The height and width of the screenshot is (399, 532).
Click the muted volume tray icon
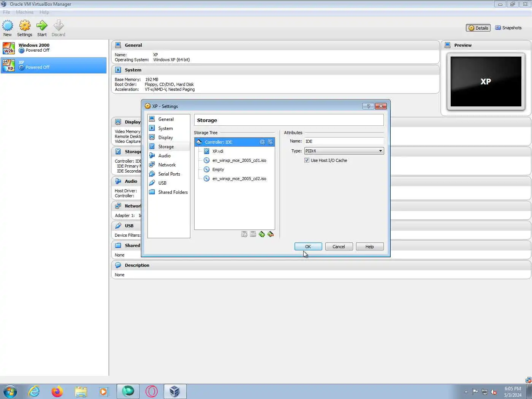(x=494, y=392)
